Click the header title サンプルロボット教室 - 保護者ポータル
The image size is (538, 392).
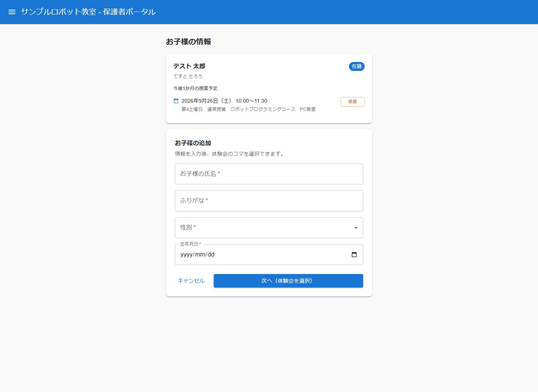[89, 12]
